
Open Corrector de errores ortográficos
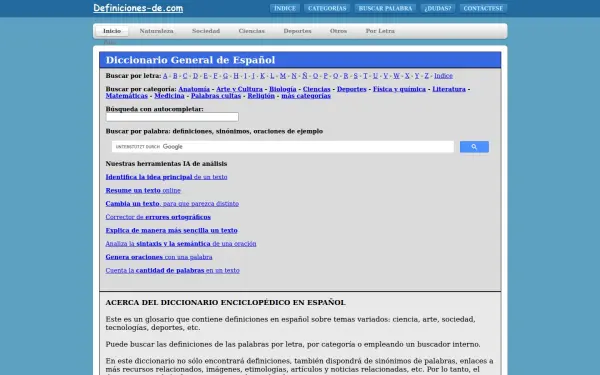point(158,217)
